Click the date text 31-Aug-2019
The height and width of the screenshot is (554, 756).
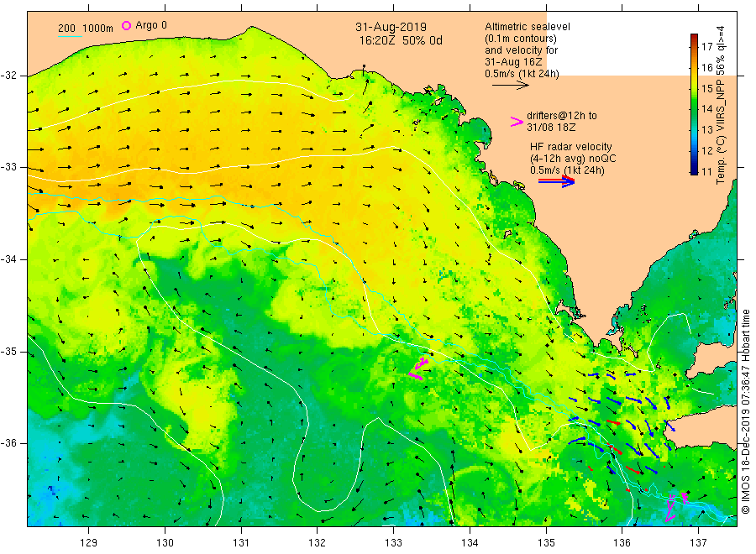(391, 27)
